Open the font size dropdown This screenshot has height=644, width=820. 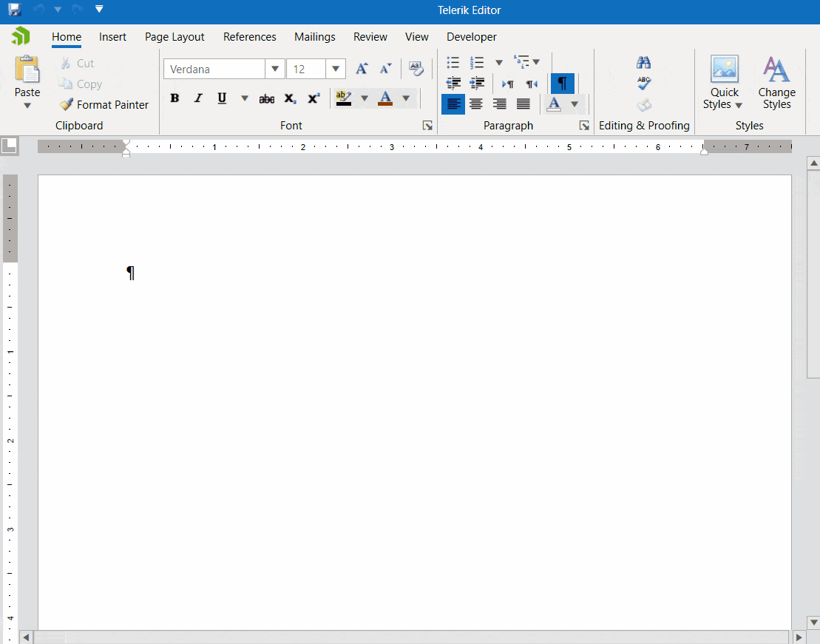point(336,68)
